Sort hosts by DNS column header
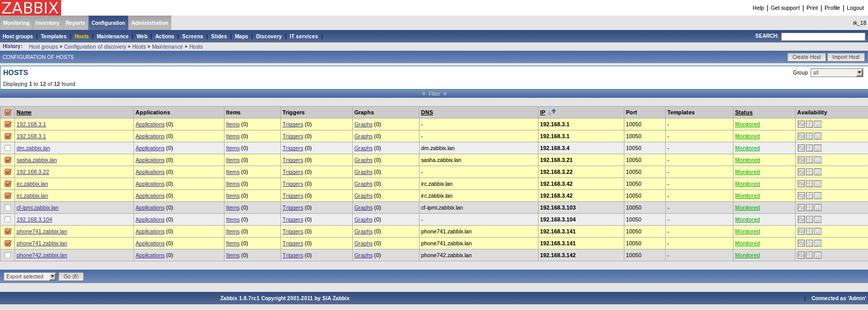The image size is (868, 310). pyautogui.click(x=427, y=112)
